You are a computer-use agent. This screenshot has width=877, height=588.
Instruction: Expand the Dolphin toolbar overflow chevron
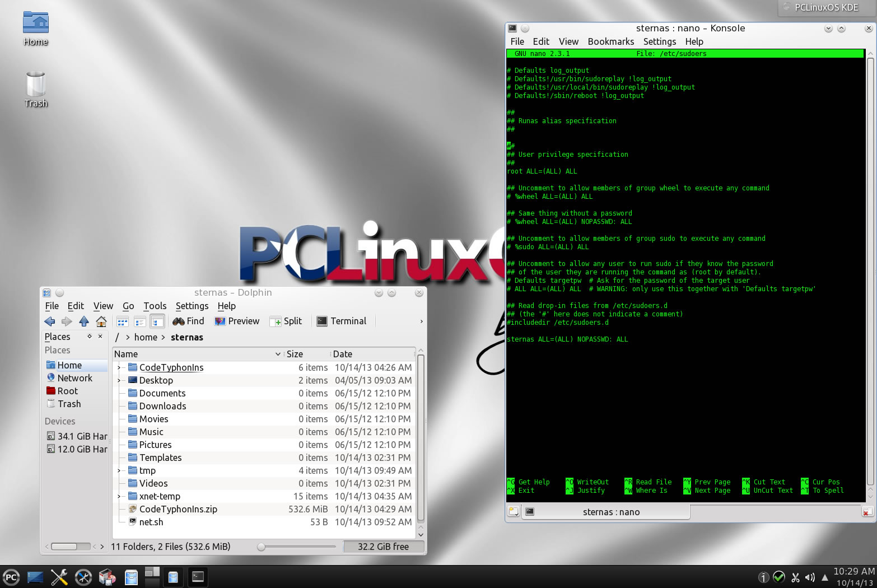[421, 321]
